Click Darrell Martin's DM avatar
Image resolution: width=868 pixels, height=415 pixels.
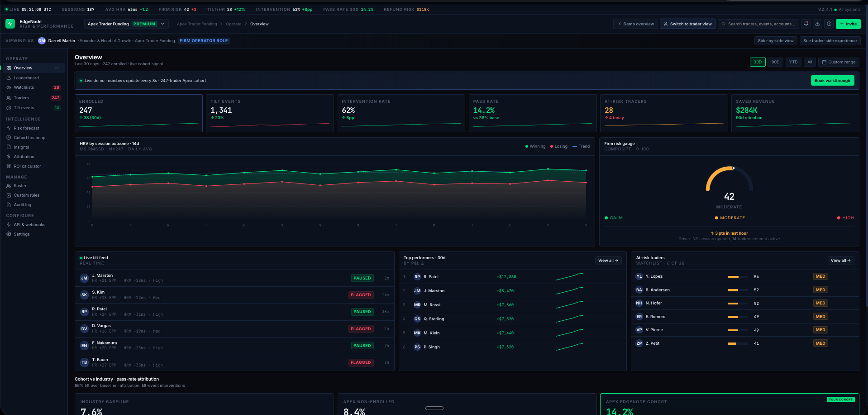pos(42,41)
